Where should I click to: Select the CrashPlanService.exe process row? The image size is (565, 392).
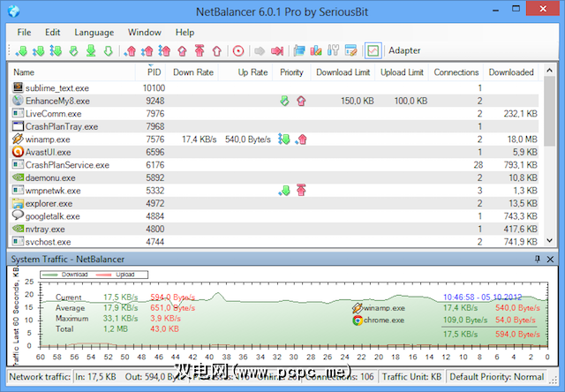pyautogui.click(x=67, y=164)
